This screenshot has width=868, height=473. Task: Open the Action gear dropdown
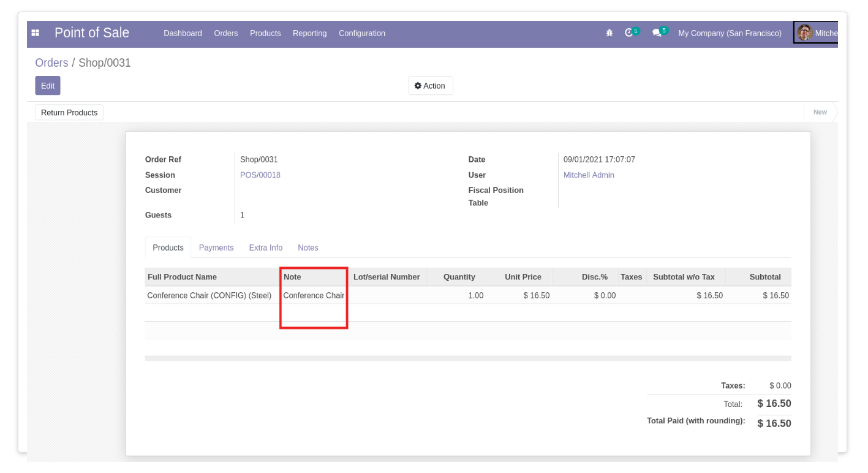coord(431,86)
